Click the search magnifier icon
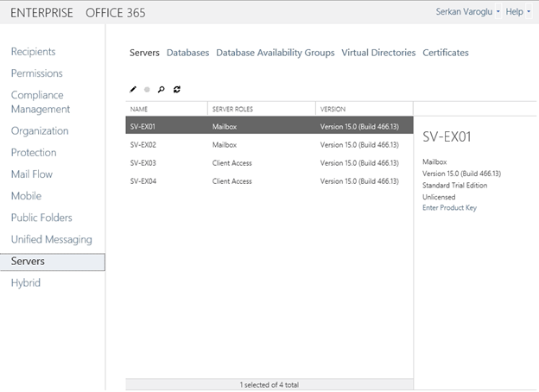 [x=161, y=90]
